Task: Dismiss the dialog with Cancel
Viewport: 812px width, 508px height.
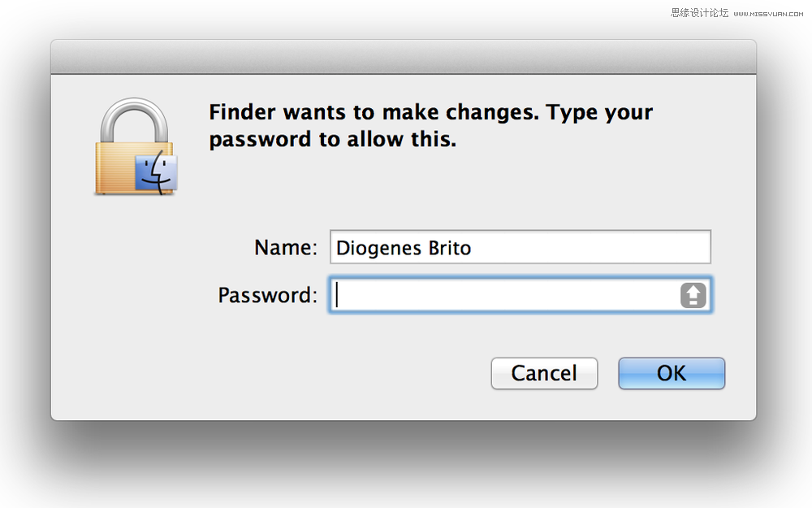Action: click(x=544, y=373)
